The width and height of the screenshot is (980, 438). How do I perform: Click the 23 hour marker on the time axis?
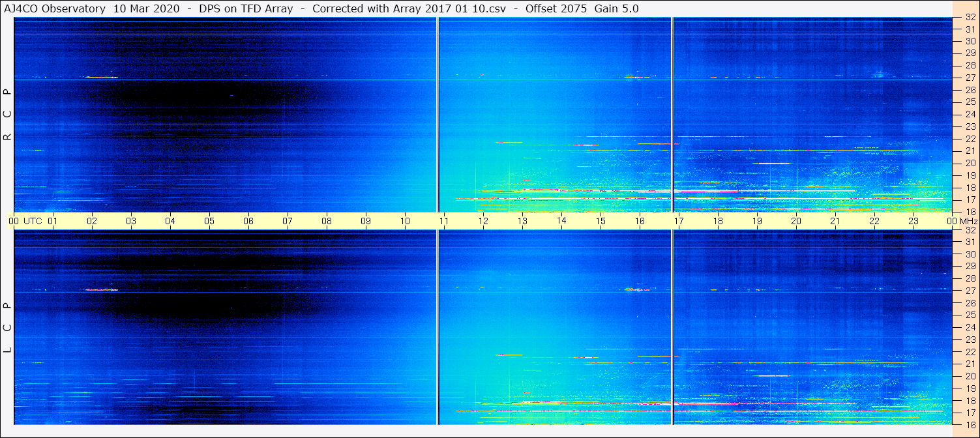click(x=913, y=221)
